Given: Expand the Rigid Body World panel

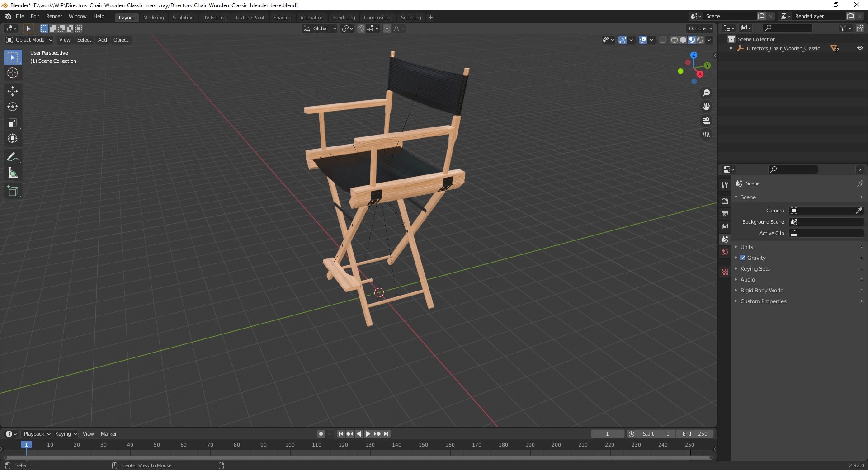Looking at the screenshot, I should tap(762, 290).
